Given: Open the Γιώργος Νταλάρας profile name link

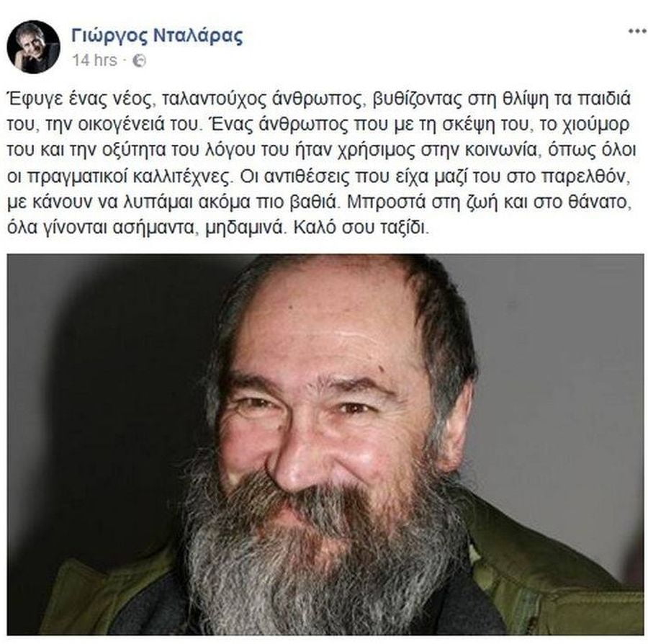Looking at the screenshot, I should pos(157,36).
